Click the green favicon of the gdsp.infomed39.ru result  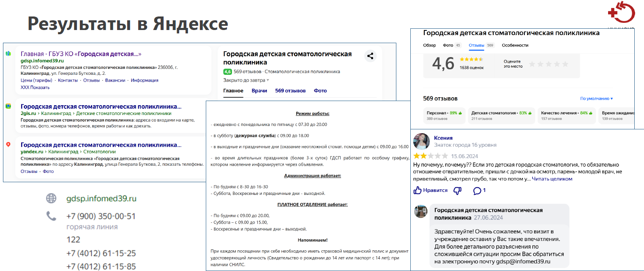(8, 54)
